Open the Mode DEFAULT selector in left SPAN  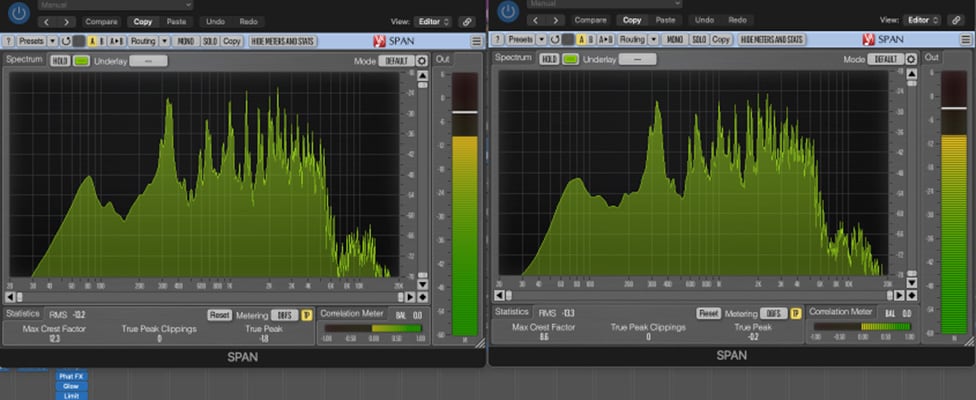396,61
